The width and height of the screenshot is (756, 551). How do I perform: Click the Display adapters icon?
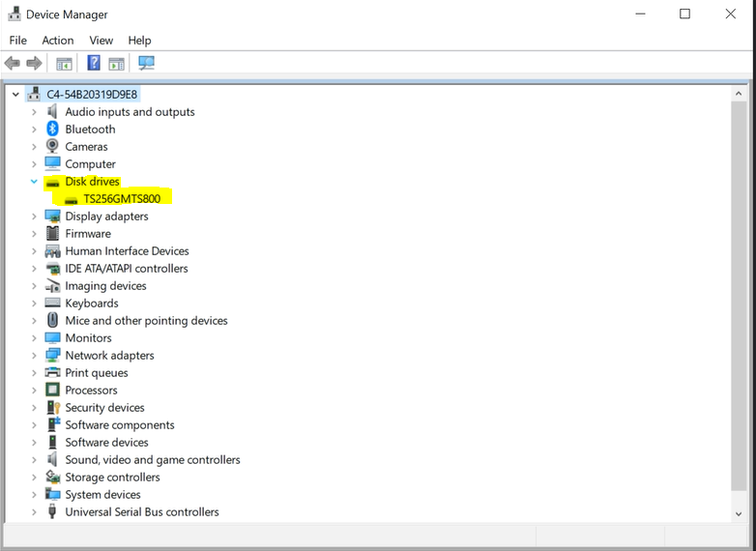(x=52, y=216)
